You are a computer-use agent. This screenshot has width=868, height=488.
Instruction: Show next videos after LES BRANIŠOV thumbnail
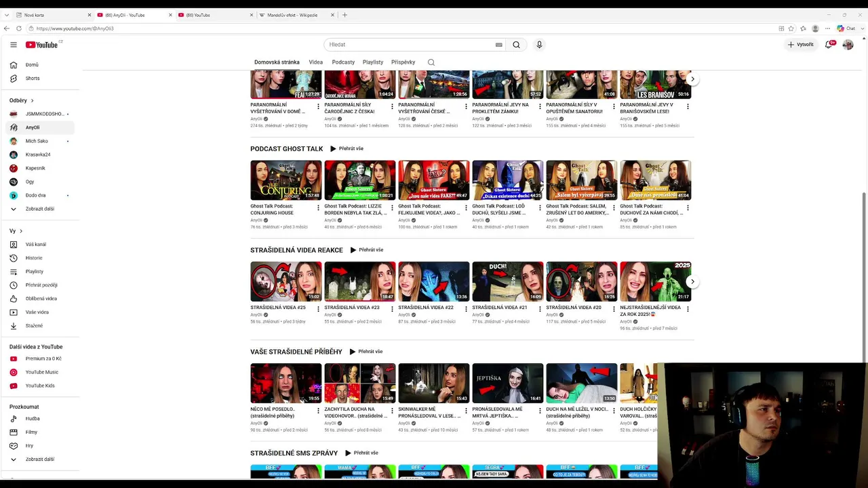[x=692, y=79]
